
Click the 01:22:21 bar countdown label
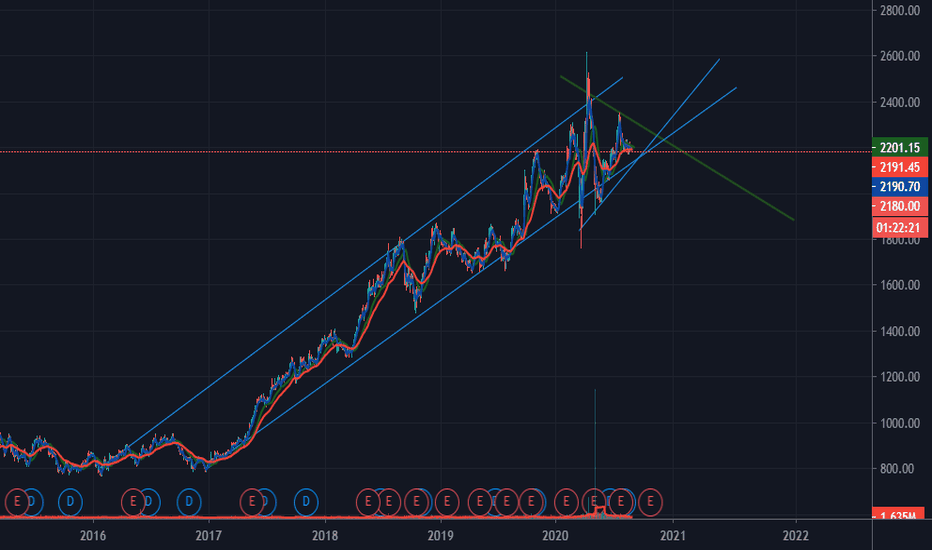900,227
